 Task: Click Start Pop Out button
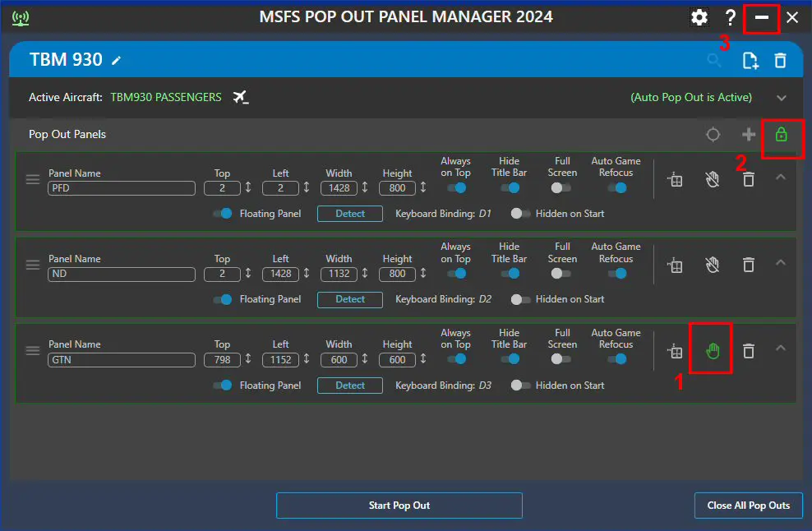[x=399, y=506]
